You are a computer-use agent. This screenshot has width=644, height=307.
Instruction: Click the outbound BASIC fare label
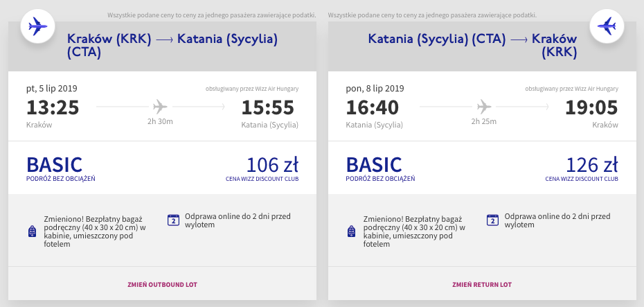click(55, 165)
